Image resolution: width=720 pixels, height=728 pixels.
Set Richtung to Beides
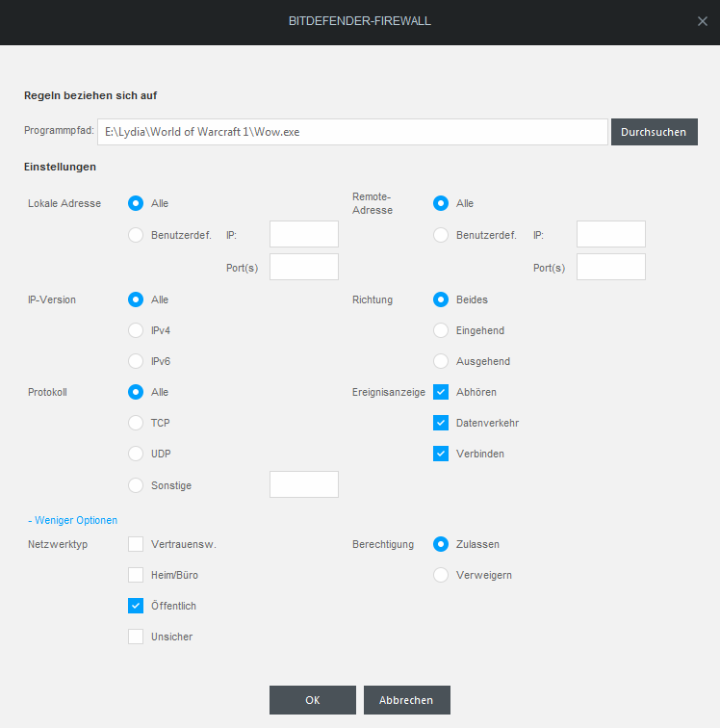click(x=441, y=299)
